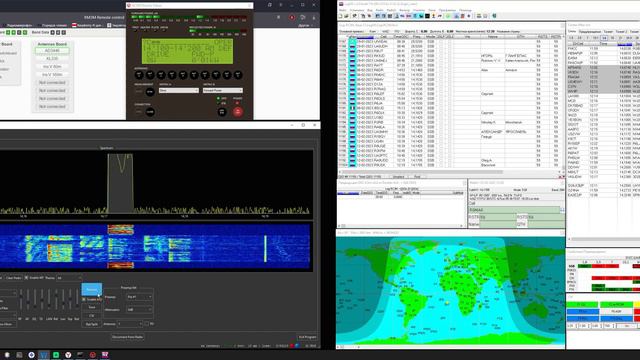Open the green app icon on taskbar
This screenshot has width=640, height=360.
(56, 355)
